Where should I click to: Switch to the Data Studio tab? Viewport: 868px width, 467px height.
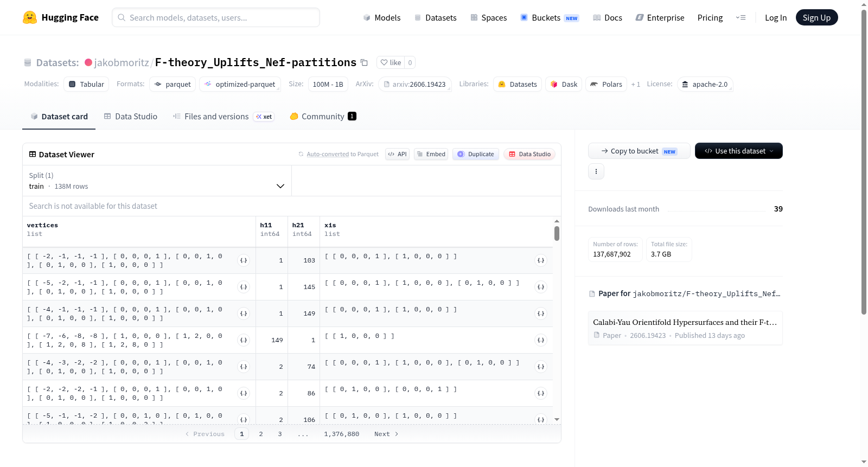[131, 116]
